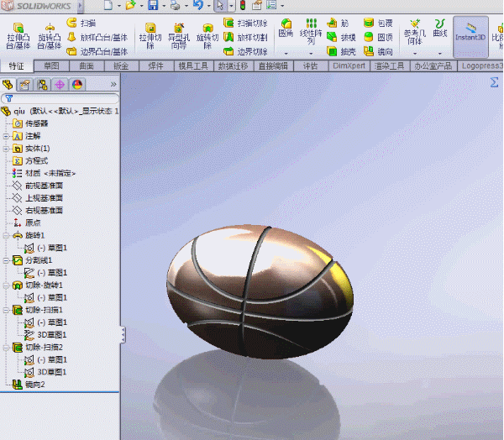This screenshot has height=440, width=504.
Task: Choose the Lofted Cut (放样切割) tool
Action: (x=245, y=37)
